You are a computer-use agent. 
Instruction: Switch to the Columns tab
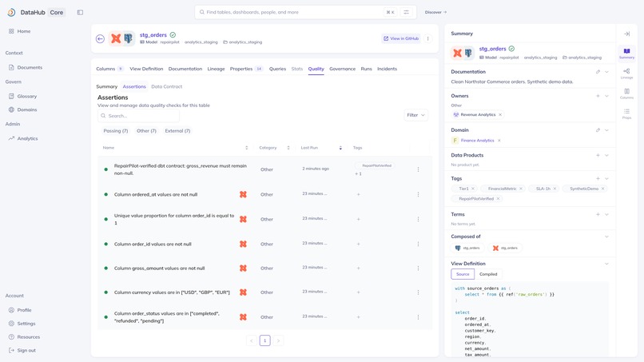click(x=109, y=69)
